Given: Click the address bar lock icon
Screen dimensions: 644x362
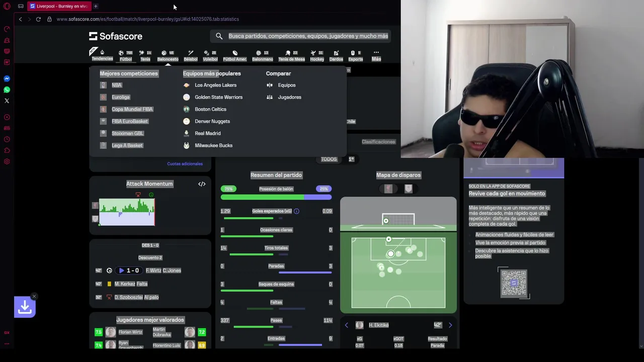Looking at the screenshot, I should pyautogui.click(x=49, y=19).
